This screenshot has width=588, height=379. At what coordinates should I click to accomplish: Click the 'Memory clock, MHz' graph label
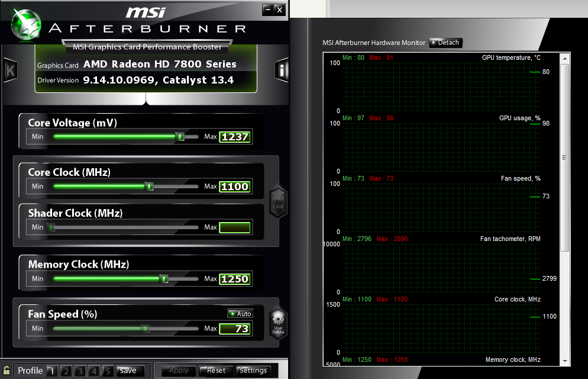pyautogui.click(x=513, y=359)
